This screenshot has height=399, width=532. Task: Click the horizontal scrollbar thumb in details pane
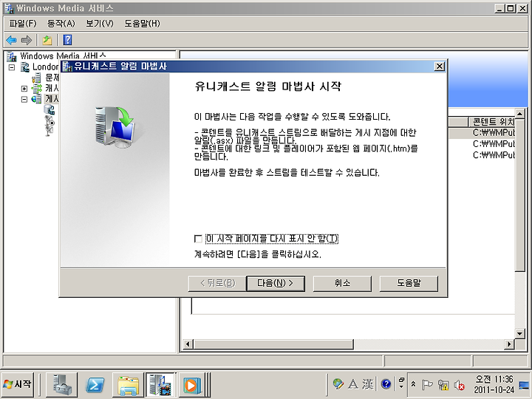pos(273,344)
